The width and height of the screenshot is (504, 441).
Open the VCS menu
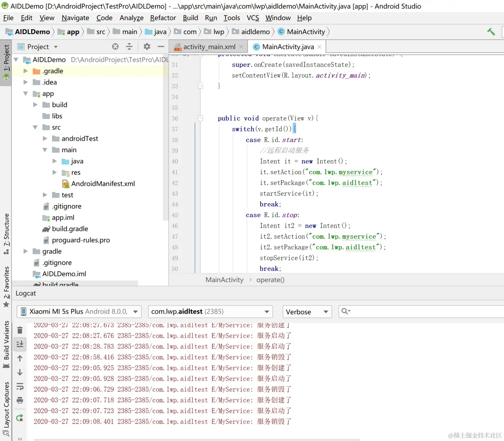253,18
